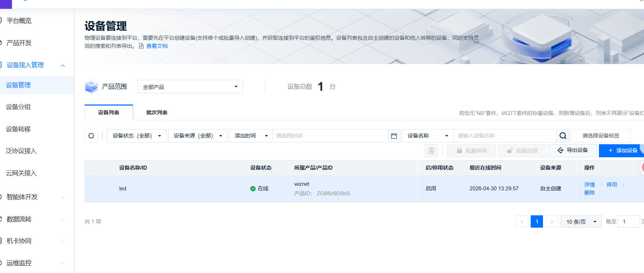Go to 设备转移 in the sidebar
Viewport: 644px width, 273px height.
click(x=18, y=129)
